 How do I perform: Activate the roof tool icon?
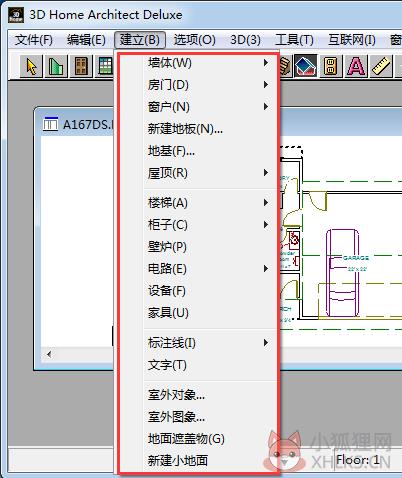click(x=305, y=66)
